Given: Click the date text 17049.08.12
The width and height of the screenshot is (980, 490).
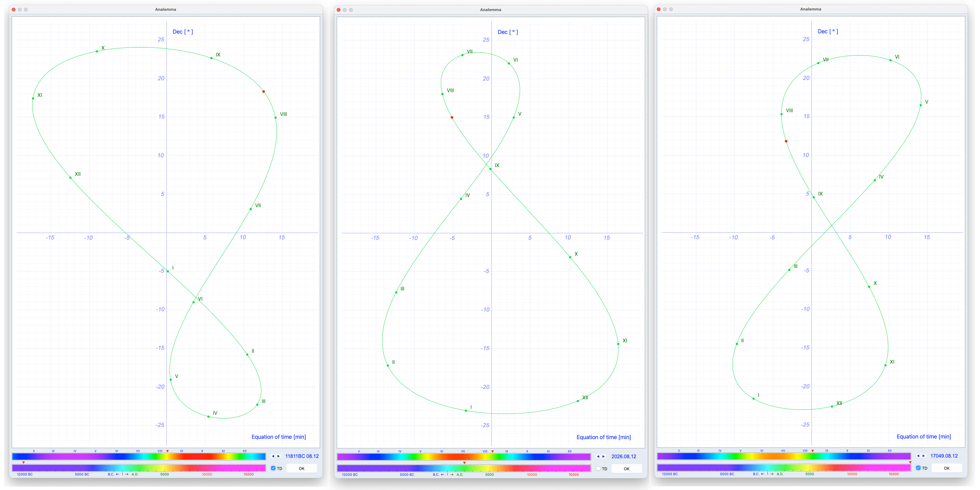Looking at the screenshot, I should coord(944,456).
